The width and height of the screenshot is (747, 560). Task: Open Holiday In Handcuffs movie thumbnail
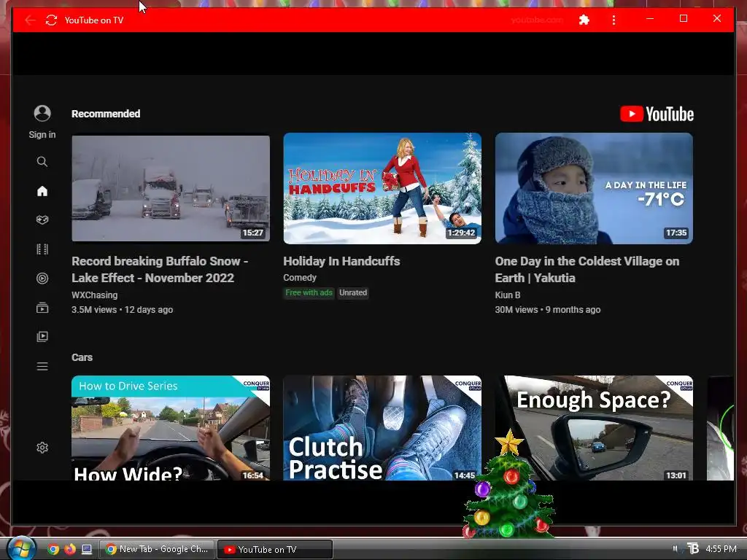pyautogui.click(x=382, y=189)
